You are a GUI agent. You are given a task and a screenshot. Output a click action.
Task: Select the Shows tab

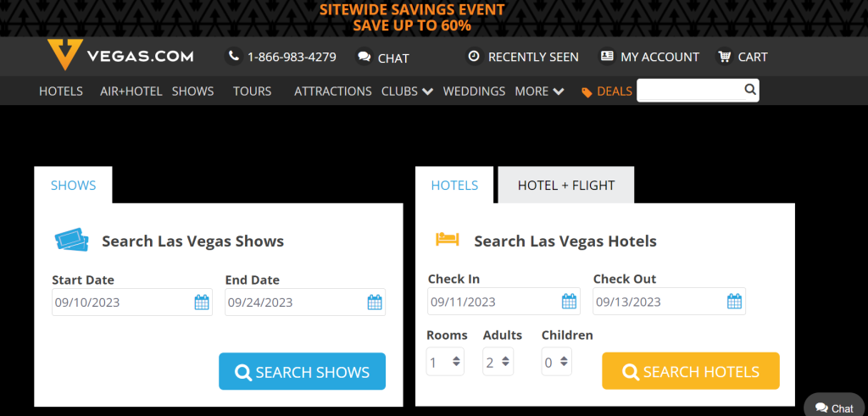click(73, 186)
